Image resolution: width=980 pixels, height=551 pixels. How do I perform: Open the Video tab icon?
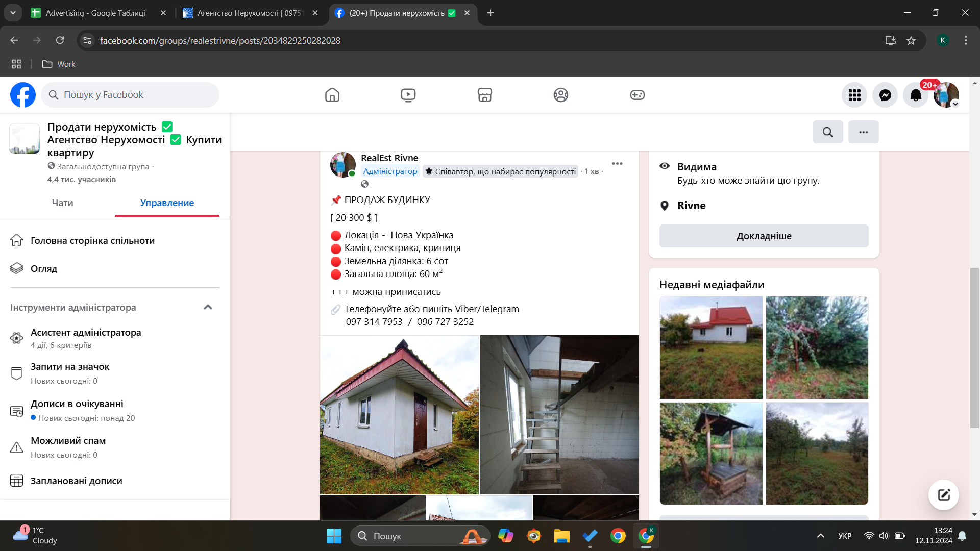(408, 95)
